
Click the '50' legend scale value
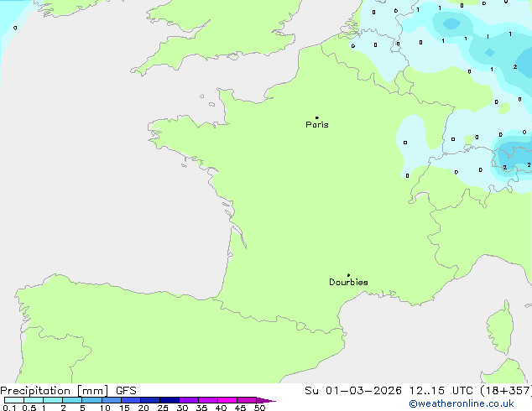click(x=259, y=408)
